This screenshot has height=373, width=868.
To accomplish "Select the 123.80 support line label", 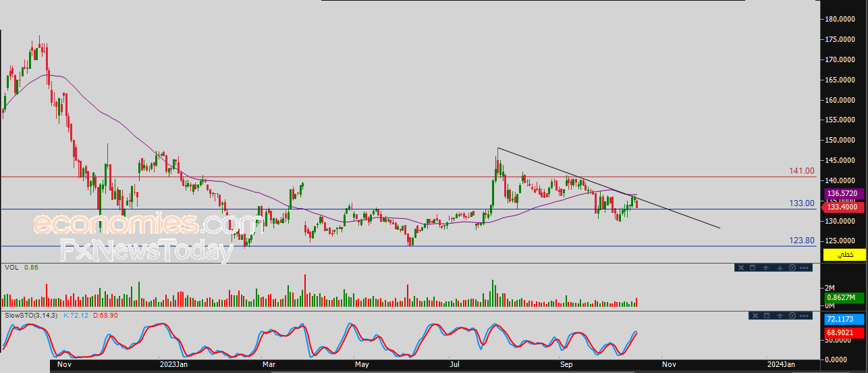I will point(802,240).
